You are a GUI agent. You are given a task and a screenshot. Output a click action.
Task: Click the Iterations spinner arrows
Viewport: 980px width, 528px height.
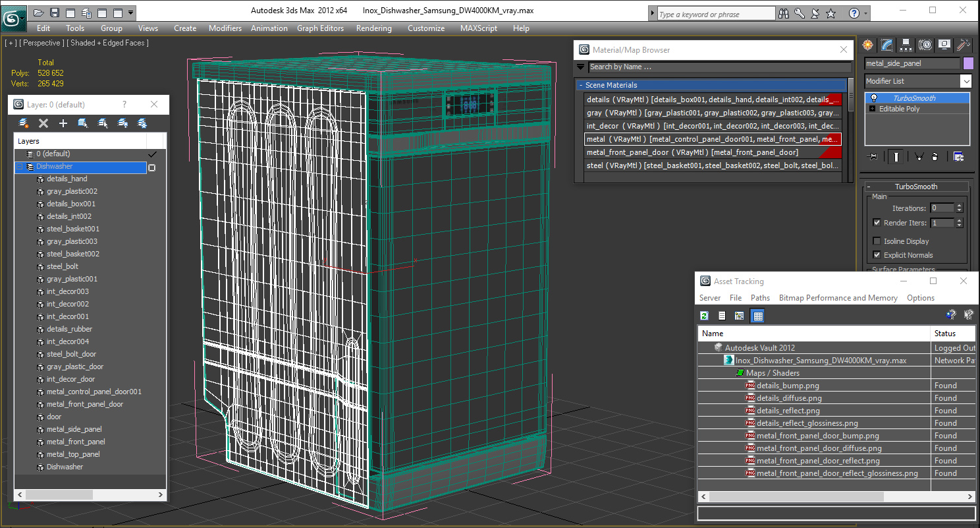click(959, 208)
